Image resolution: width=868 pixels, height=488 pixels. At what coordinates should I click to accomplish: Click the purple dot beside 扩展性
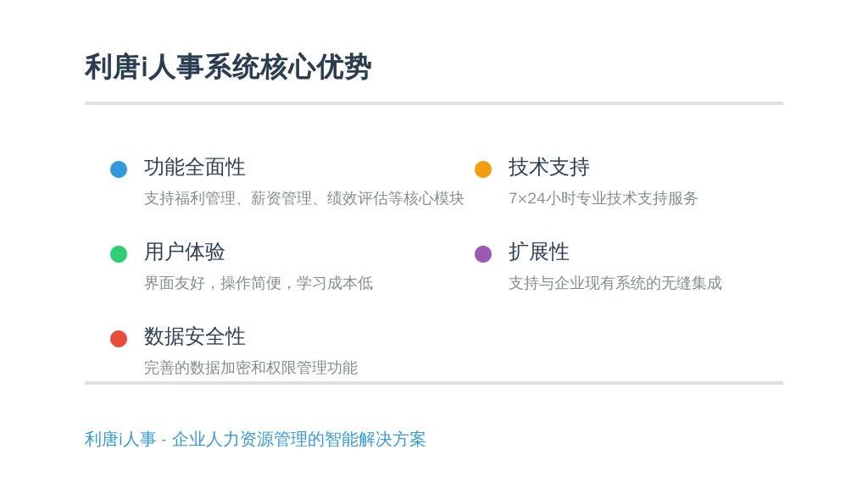click(x=482, y=254)
